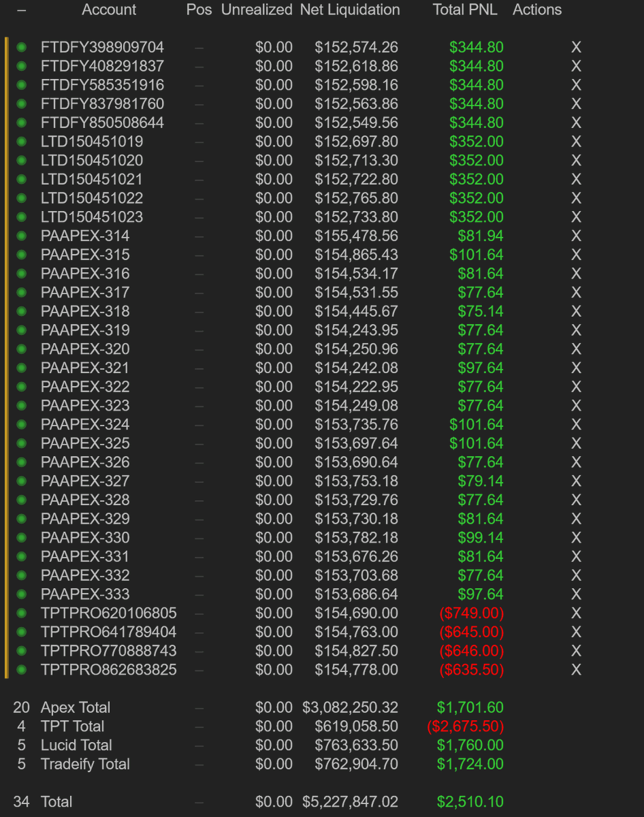This screenshot has height=817, width=644.
Task: Click green status dot for PAAPEX-320
Action: (x=21, y=349)
